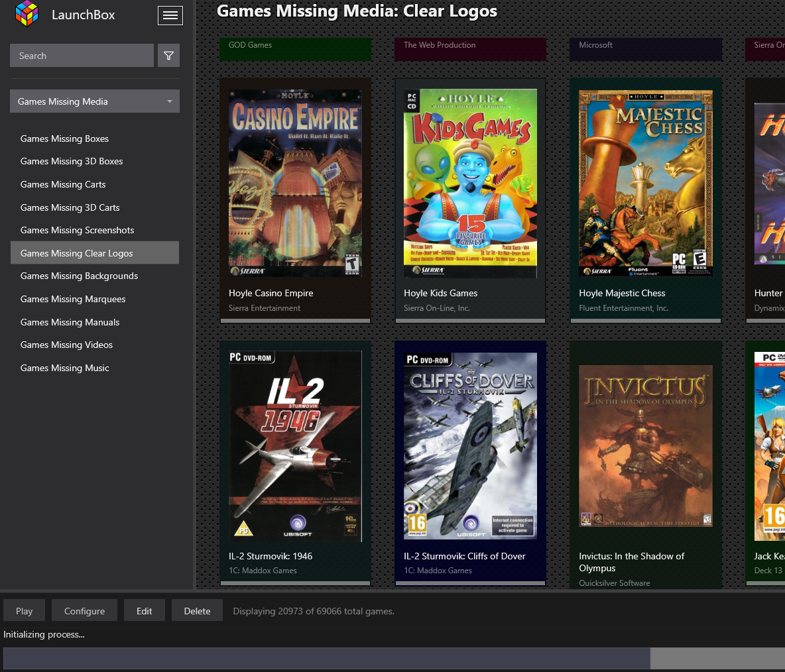
Task: Click in the Search field
Action: tap(82, 56)
